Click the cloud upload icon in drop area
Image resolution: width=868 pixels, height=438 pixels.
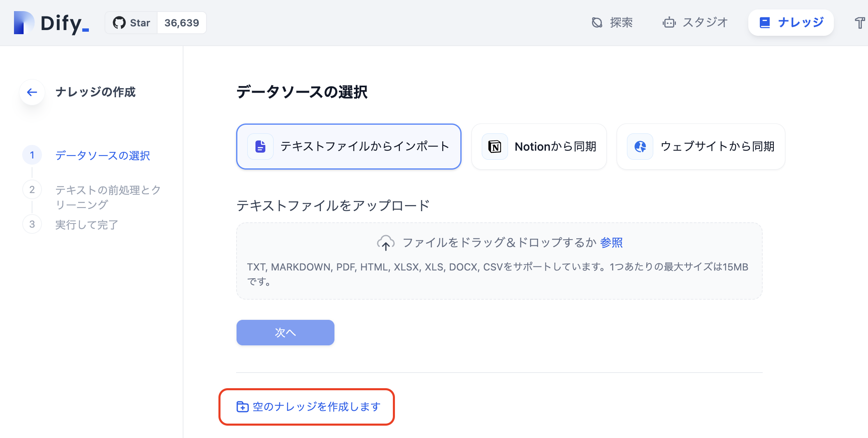[386, 242]
